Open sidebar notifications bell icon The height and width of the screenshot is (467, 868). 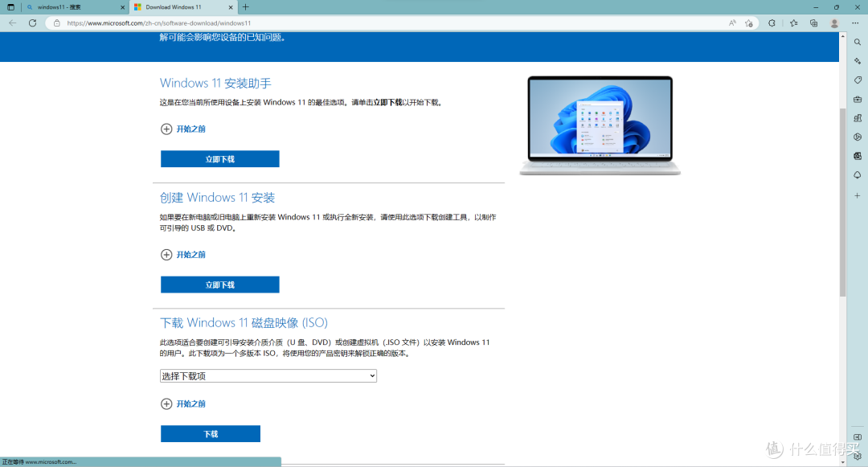[x=858, y=175]
